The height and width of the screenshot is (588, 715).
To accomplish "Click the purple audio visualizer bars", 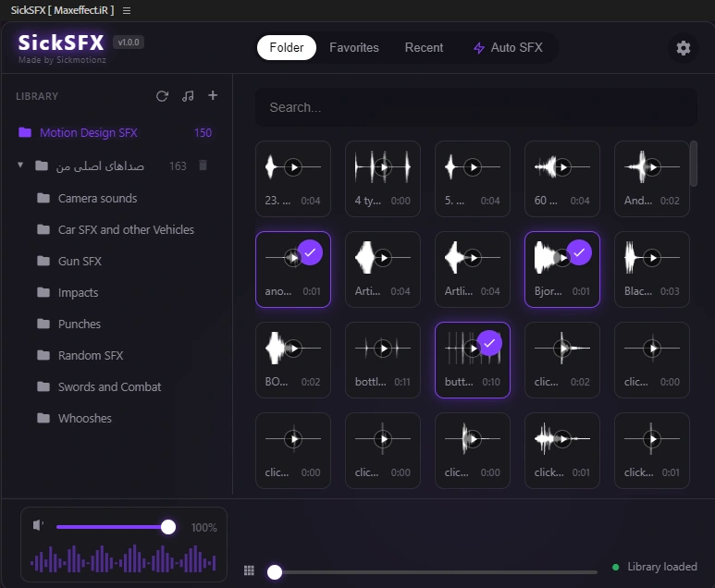I will (x=123, y=558).
